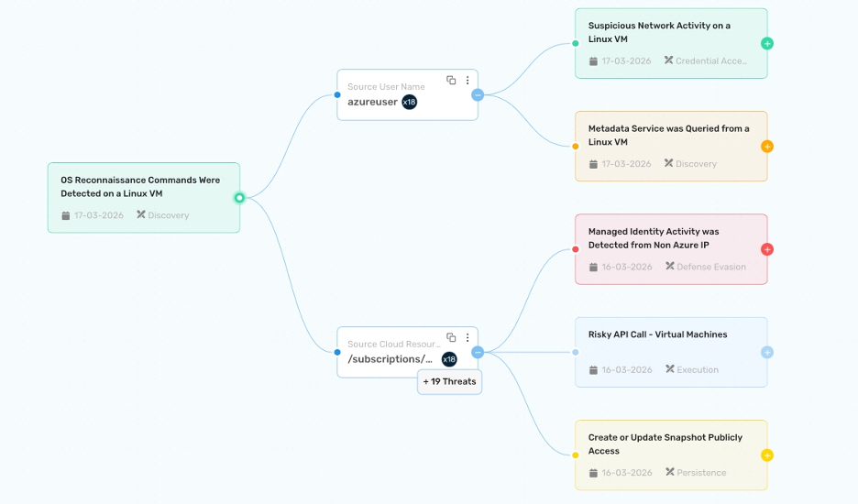Click tactic icon beside Credential Acce...
The image size is (858, 504).
668,60
